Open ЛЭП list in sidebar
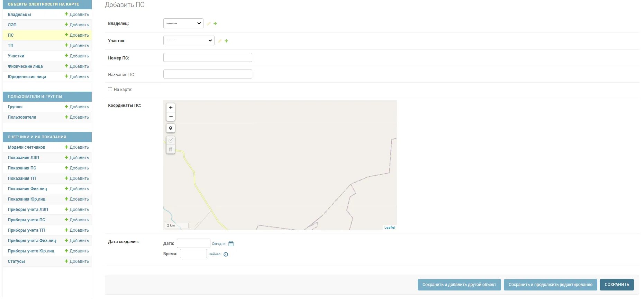 point(12,25)
